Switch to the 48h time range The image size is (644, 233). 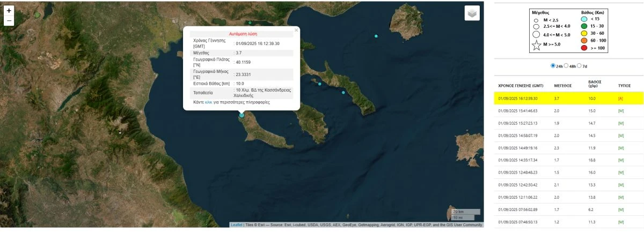(x=566, y=66)
